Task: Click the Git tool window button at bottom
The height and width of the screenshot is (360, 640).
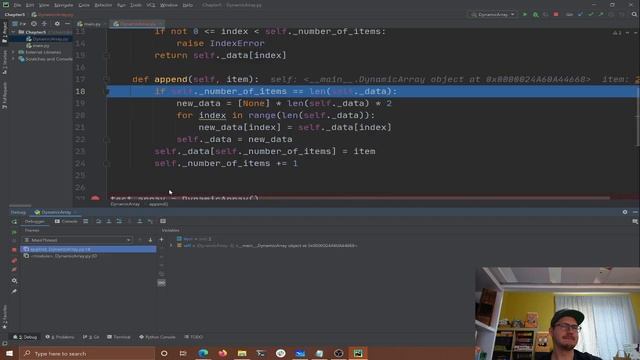Action: point(91,337)
